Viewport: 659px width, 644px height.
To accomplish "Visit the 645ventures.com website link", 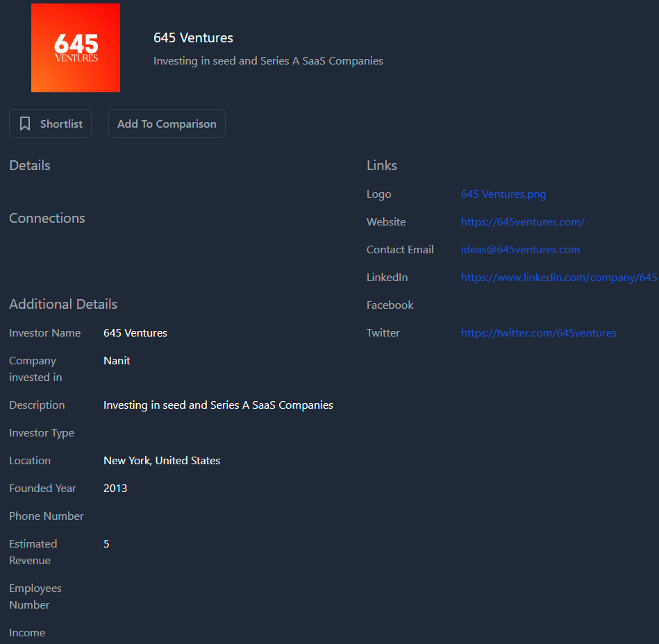I will coord(522,222).
